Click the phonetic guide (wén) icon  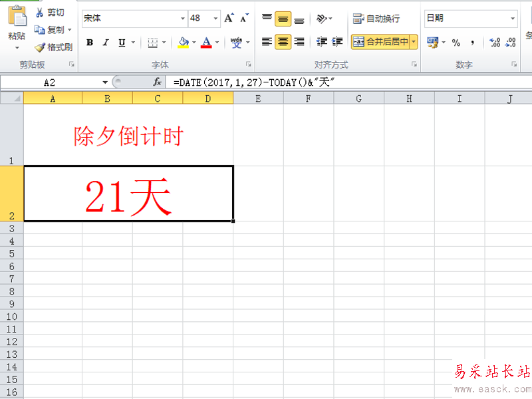236,43
